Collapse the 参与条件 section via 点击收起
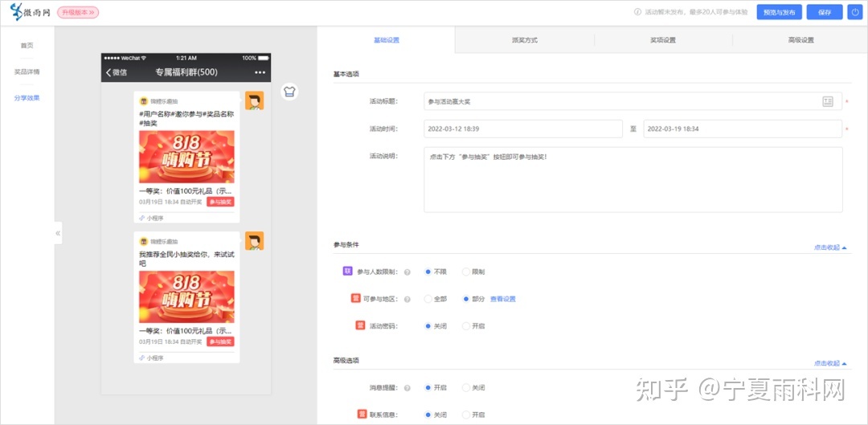The height and width of the screenshot is (425, 868). click(x=830, y=247)
